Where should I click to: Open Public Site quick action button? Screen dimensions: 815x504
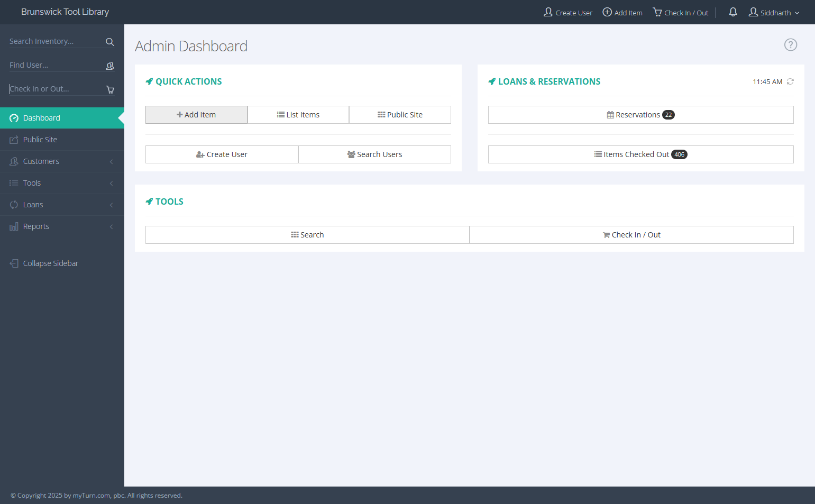click(x=400, y=115)
